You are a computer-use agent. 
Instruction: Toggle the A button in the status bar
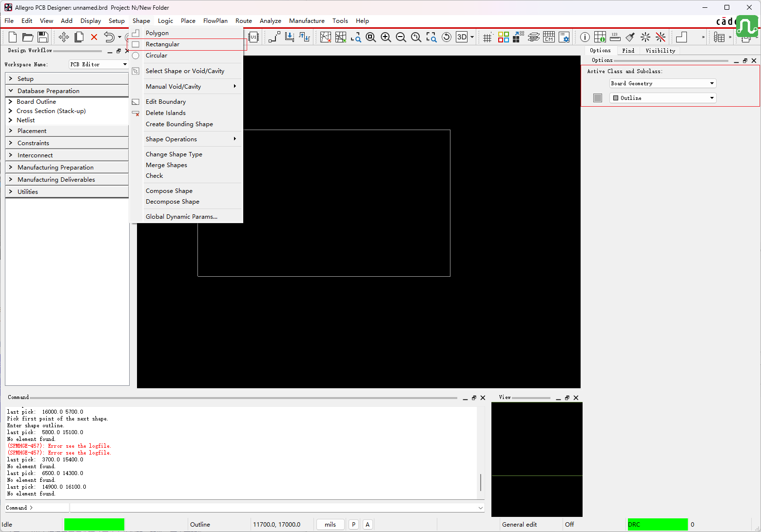pos(368,524)
